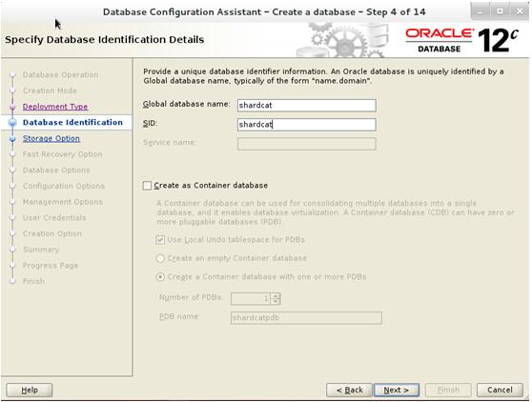
Task: Click the Creation Mode step
Action: pos(50,90)
